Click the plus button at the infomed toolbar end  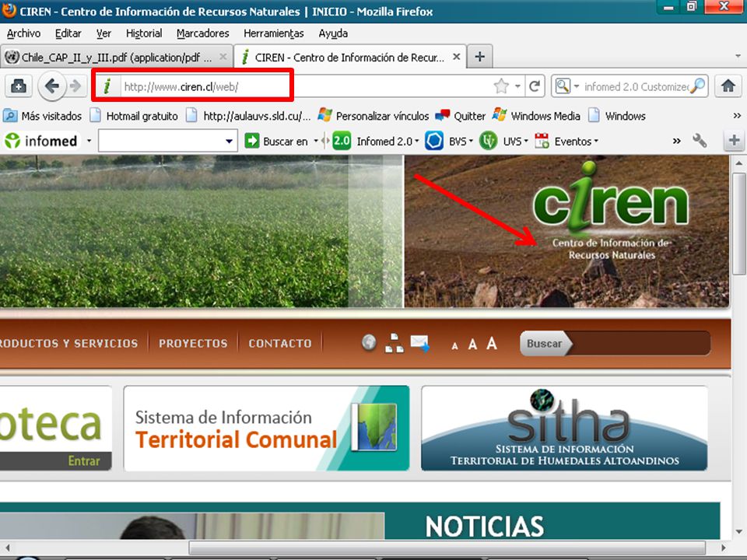pyautogui.click(x=734, y=141)
